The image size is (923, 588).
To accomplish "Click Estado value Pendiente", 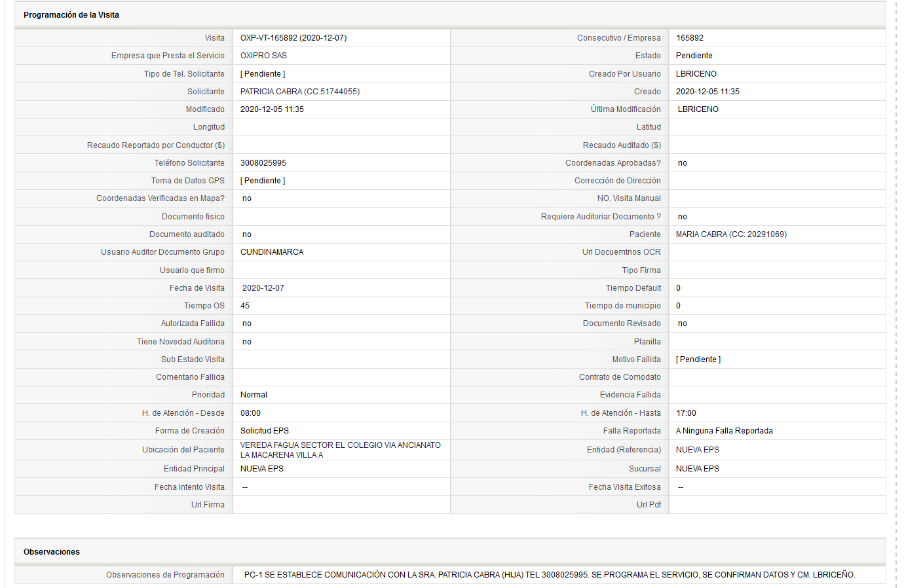I will coord(694,56).
